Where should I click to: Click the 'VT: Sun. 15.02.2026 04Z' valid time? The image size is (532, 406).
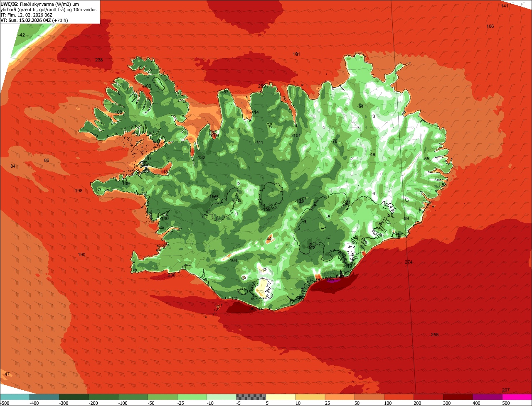point(26,20)
